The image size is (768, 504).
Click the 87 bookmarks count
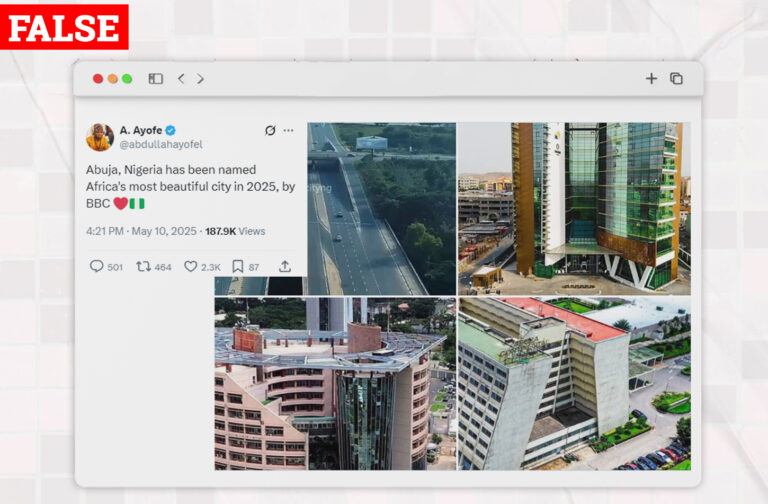[254, 267]
